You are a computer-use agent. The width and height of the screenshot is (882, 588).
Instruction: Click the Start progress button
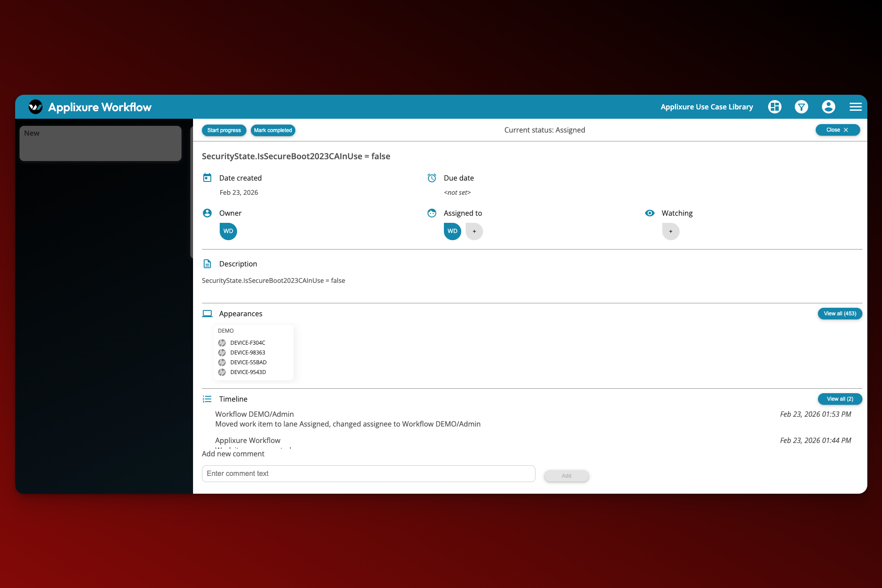pos(224,130)
